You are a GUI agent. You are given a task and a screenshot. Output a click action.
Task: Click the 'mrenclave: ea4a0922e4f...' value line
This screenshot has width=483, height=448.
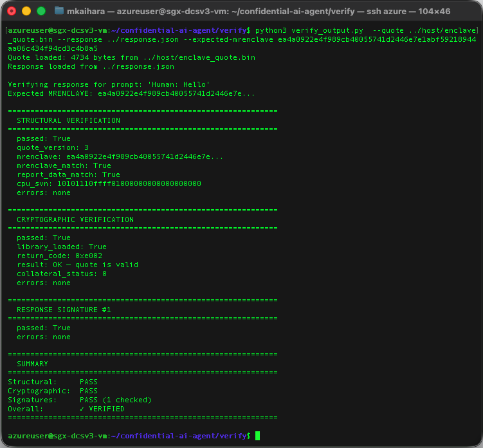(x=120, y=156)
